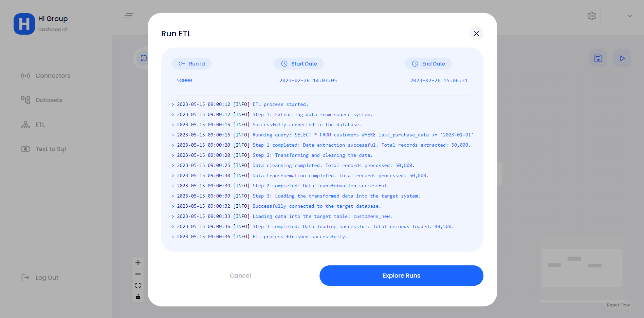Click the ETL nodes icon

[x=25, y=125]
